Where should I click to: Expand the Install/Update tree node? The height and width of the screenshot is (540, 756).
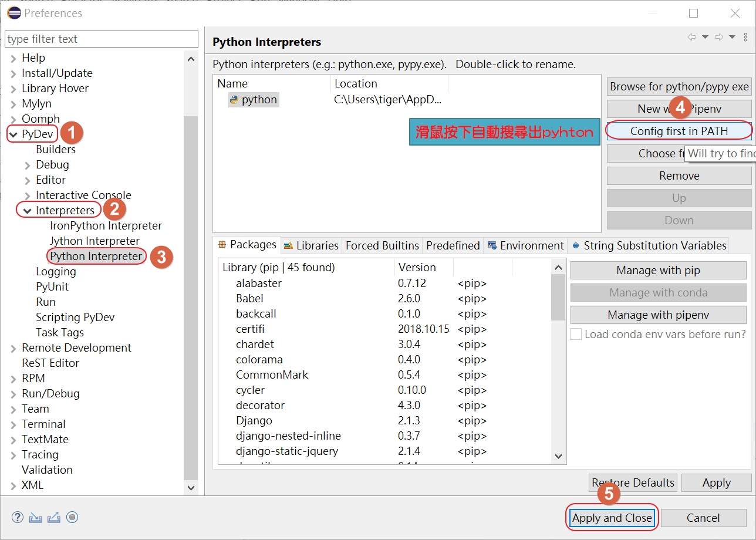[x=14, y=73]
